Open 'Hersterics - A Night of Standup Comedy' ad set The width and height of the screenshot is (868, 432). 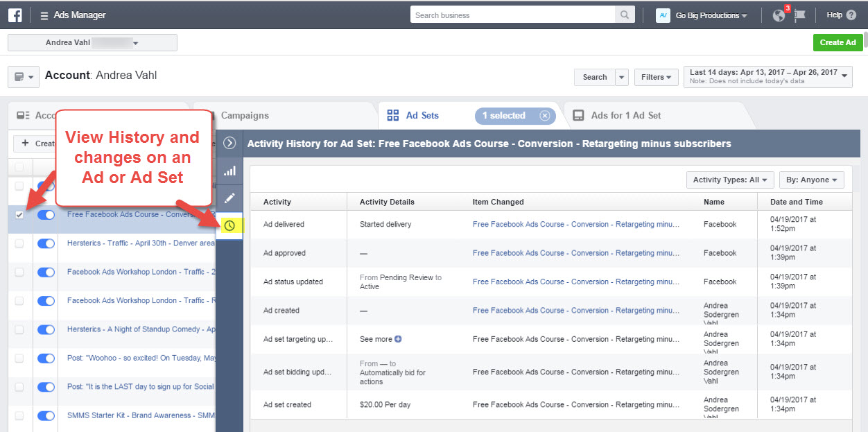pos(141,329)
